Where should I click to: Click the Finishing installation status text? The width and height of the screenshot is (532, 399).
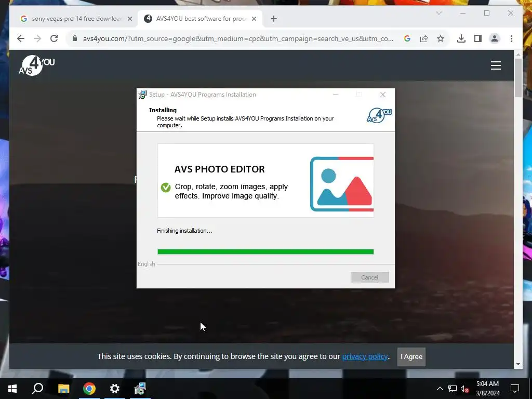coord(184,231)
